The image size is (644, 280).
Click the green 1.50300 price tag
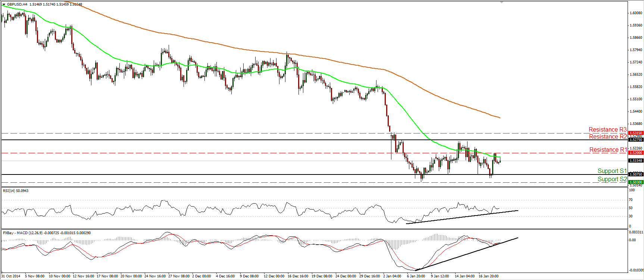click(636, 182)
